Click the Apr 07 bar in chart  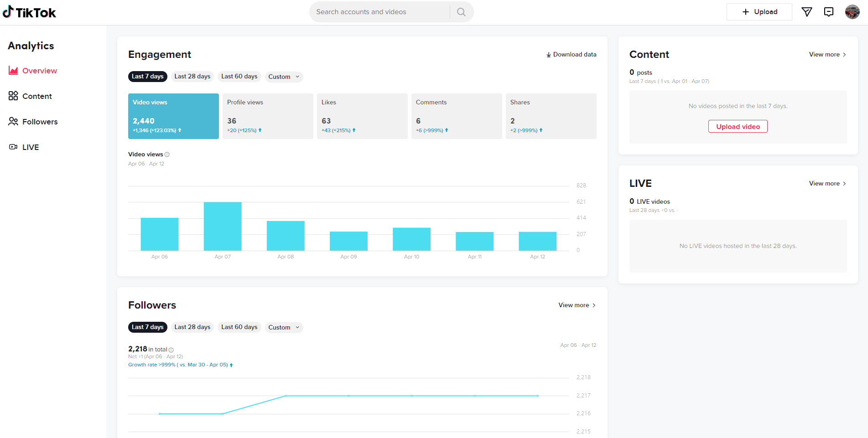click(x=223, y=227)
